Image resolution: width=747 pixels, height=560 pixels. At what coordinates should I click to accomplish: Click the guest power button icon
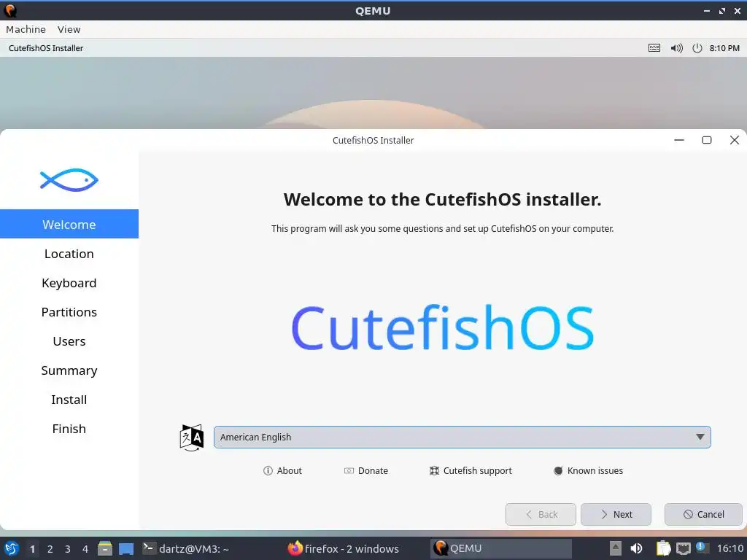[x=697, y=48]
